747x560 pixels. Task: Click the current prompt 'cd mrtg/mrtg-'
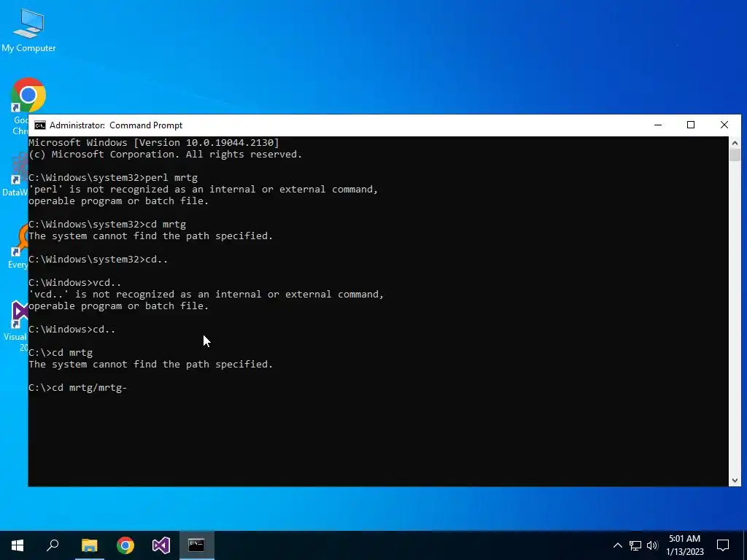77,388
